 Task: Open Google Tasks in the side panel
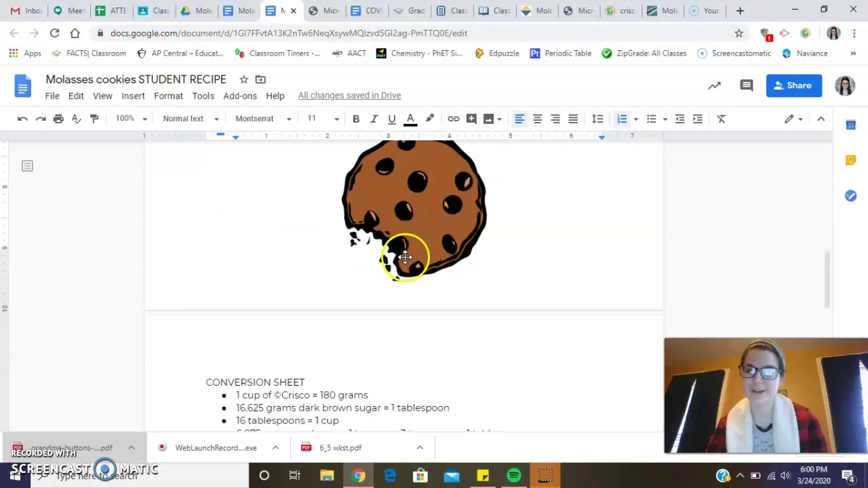[850, 195]
